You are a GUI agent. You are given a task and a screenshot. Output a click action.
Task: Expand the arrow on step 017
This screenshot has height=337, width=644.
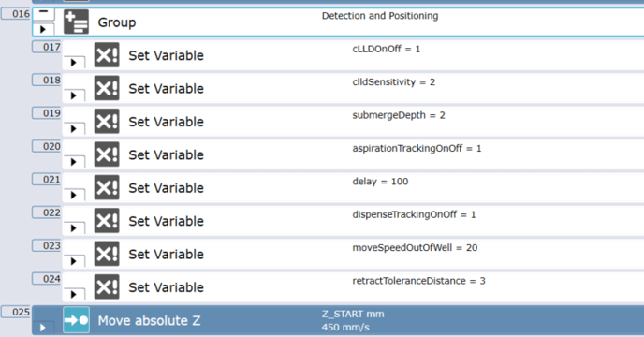pyautogui.click(x=74, y=63)
